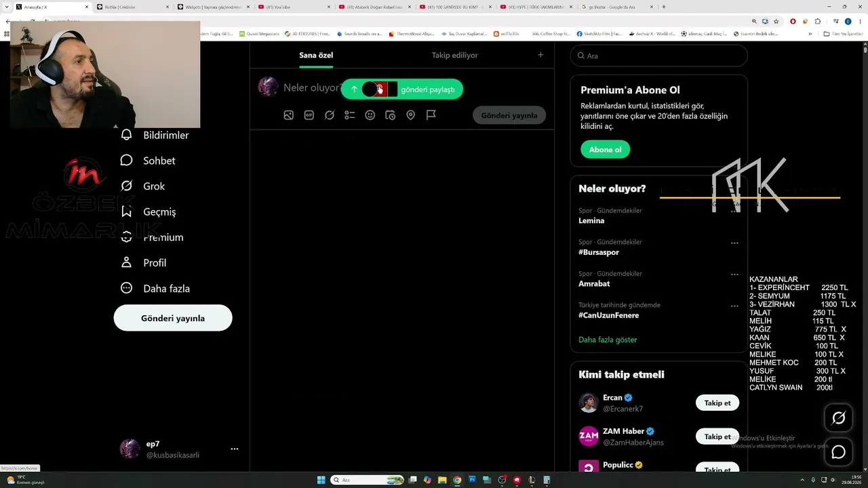Click Abone ol premium button
Image resolution: width=868 pixels, height=488 pixels.
(x=606, y=150)
